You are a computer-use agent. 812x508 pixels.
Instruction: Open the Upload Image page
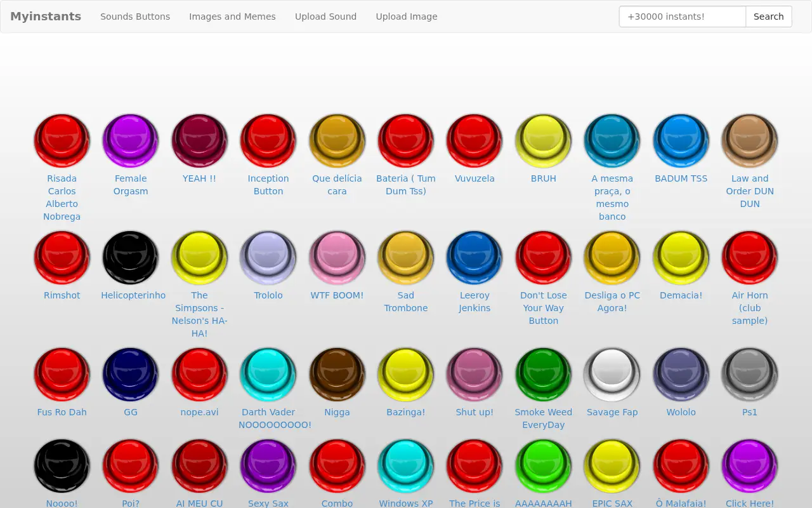407,17
